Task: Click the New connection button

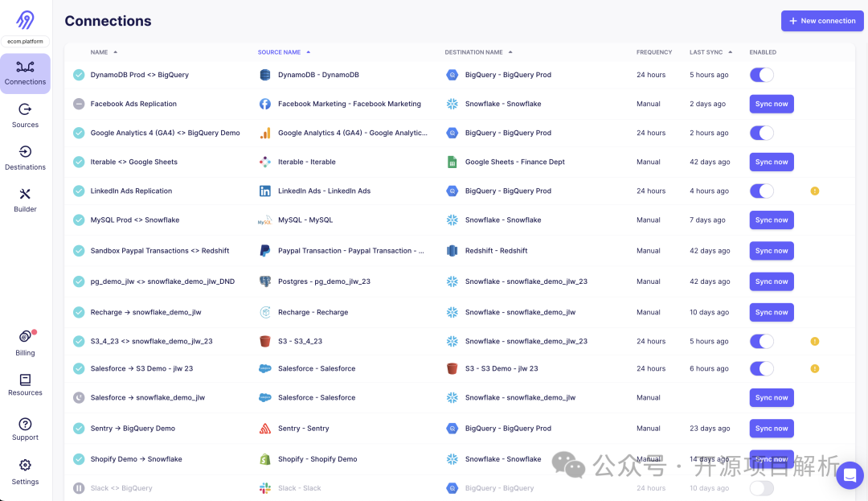Action: click(822, 21)
